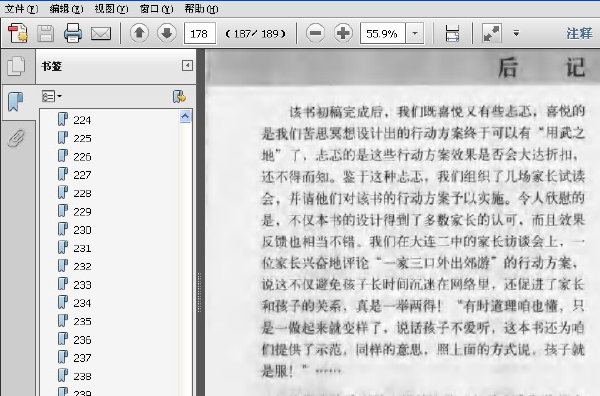Print the document with printer icon

pyautogui.click(x=73, y=33)
